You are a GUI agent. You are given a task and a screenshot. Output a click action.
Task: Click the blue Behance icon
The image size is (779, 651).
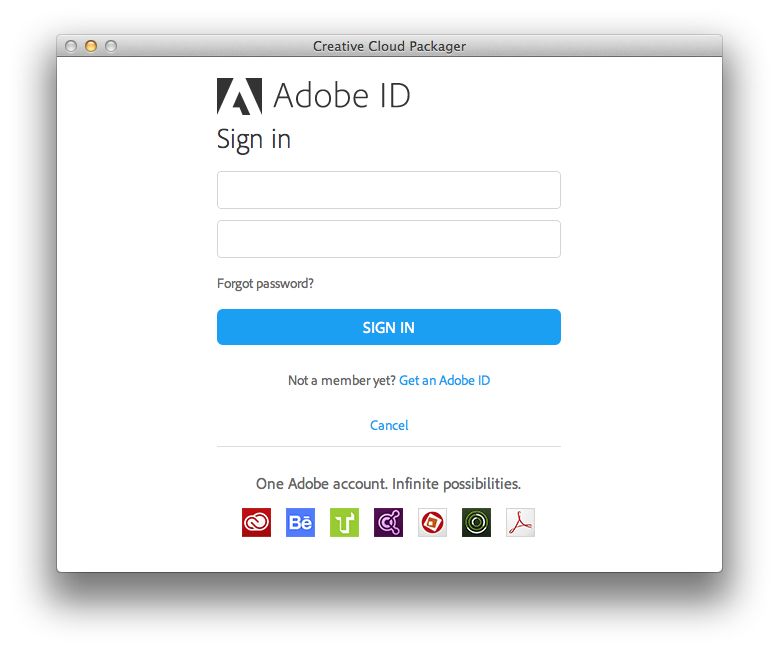tap(300, 522)
